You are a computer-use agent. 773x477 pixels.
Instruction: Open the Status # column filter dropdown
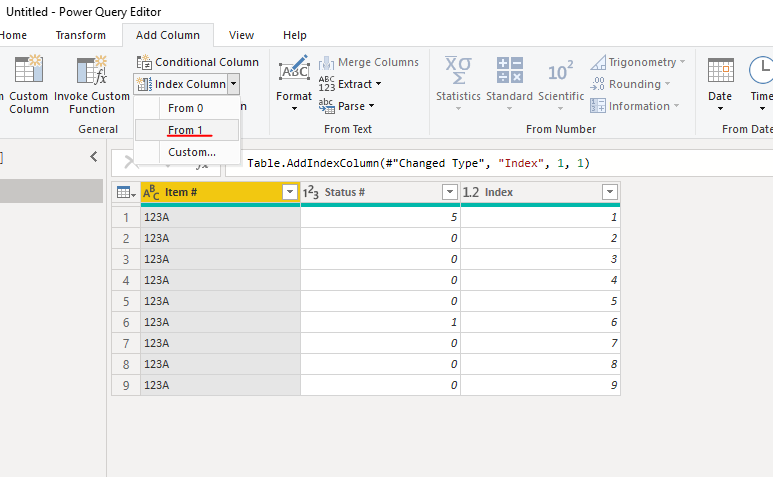450,192
